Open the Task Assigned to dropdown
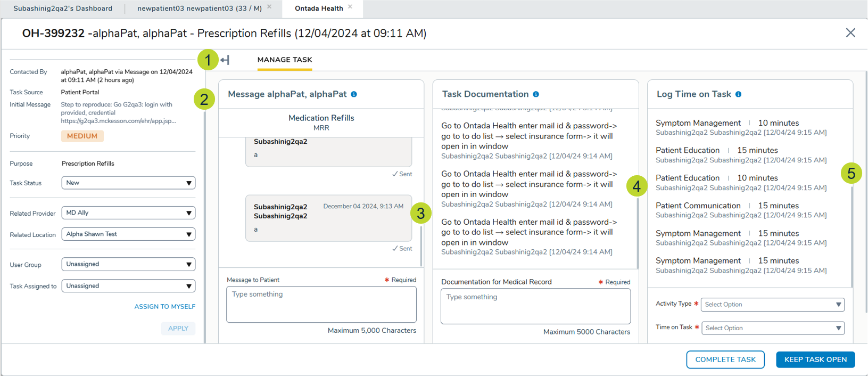 click(128, 286)
